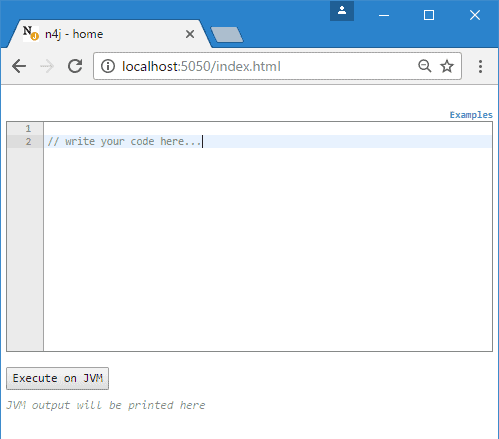Go back with the browser back arrow
The image size is (499, 439).
click(x=19, y=66)
